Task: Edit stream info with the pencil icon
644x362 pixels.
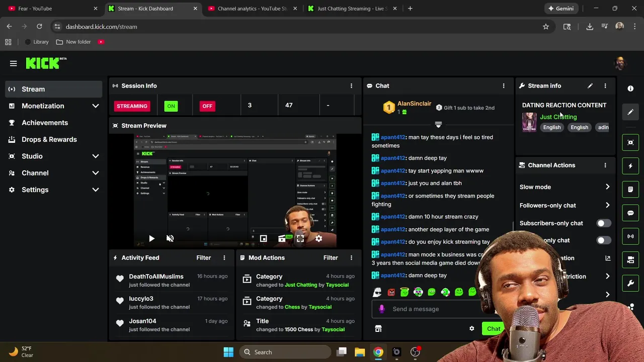Action: click(590, 86)
